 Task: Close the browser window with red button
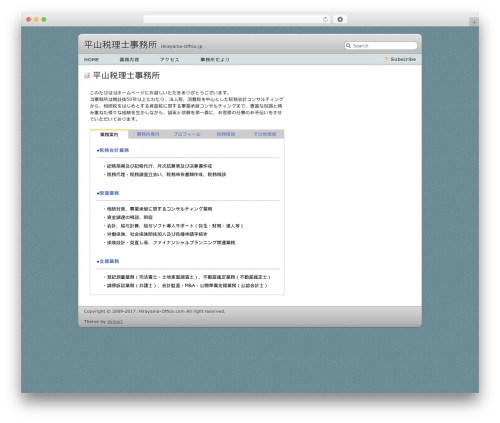tap(29, 19)
